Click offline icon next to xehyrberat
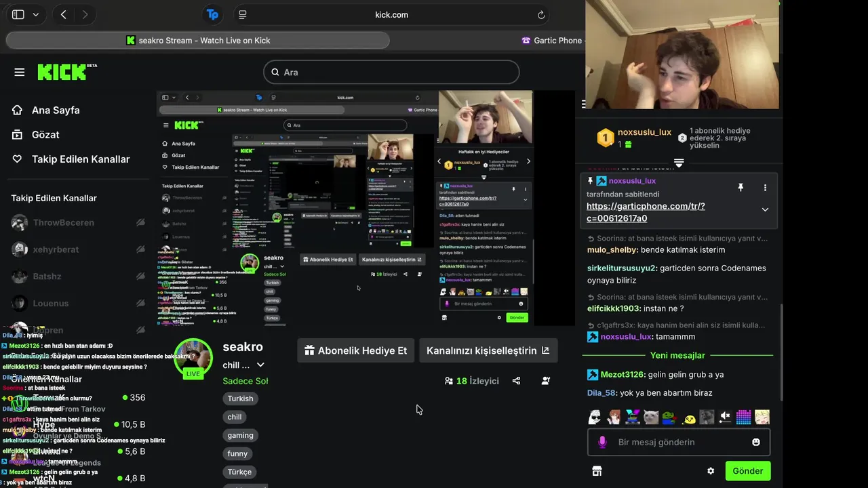 click(140, 249)
